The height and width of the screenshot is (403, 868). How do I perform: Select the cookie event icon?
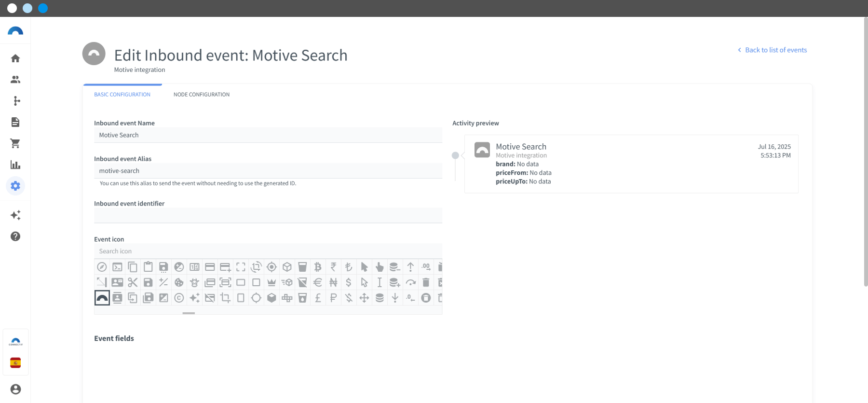(179, 282)
